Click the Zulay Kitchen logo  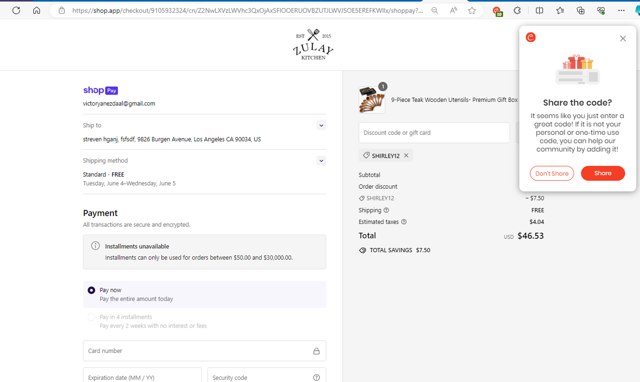point(313,44)
